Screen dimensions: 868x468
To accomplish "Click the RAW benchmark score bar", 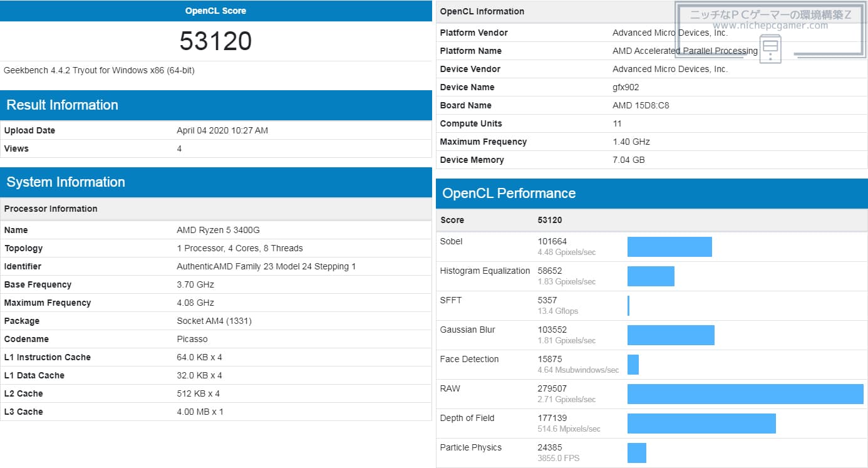I will [x=745, y=394].
